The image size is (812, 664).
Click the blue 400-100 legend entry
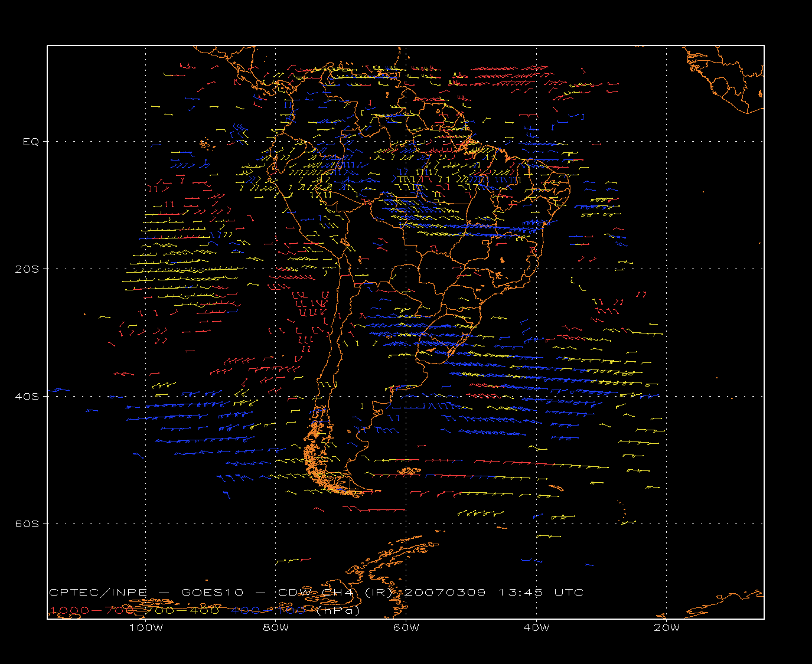pos(269,610)
